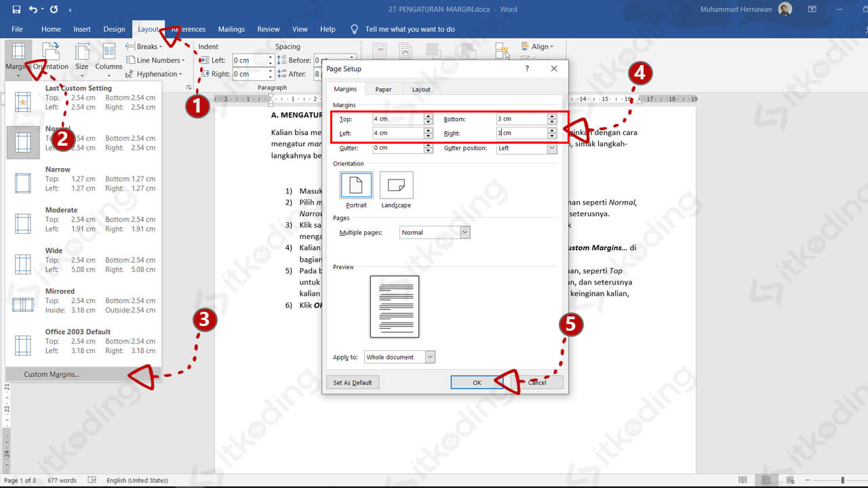868x488 pixels.
Task: Click English (United States) language indicator
Action: click(137, 481)
